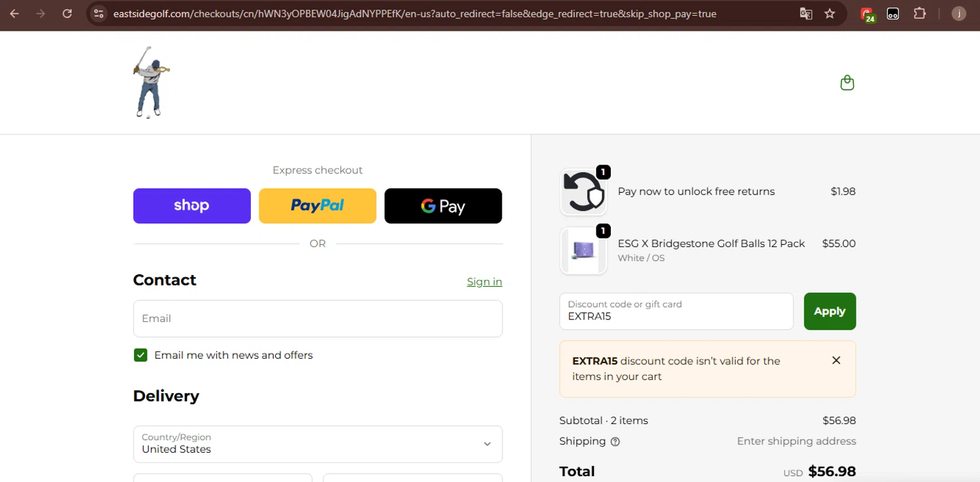This screenshot has height=482, width=980.
Task: Pay with PayPal express checkout
Action: coord(318,206)
